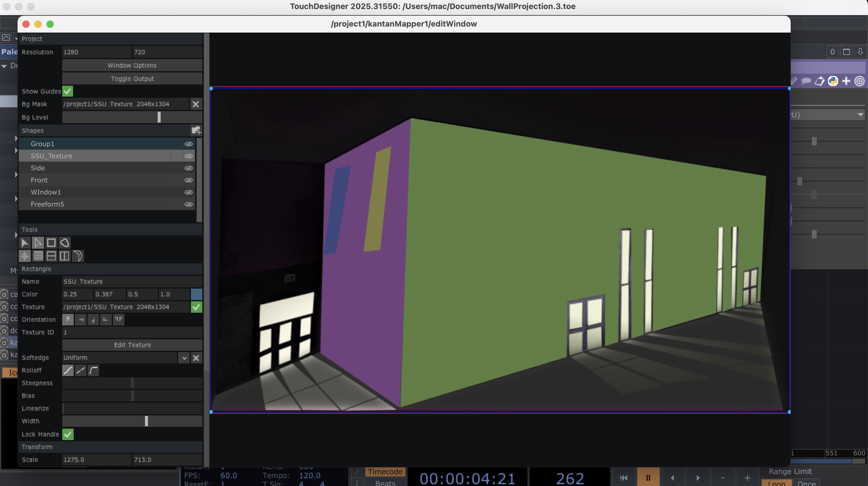Viewport: 868px width, 486px height.
Task: Add a new shape in the Shapes panel
Action: [196, 130]
